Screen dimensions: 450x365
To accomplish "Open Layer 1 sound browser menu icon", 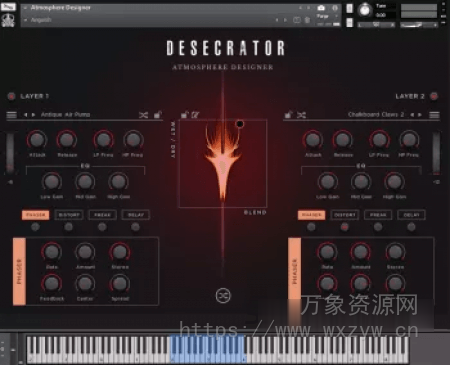I will [x=12, y=115].
